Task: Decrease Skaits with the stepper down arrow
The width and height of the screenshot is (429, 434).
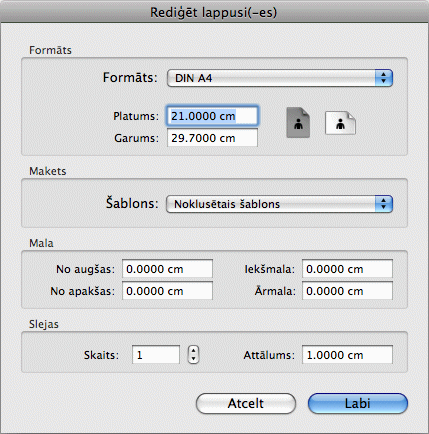Action: [193, 359]
